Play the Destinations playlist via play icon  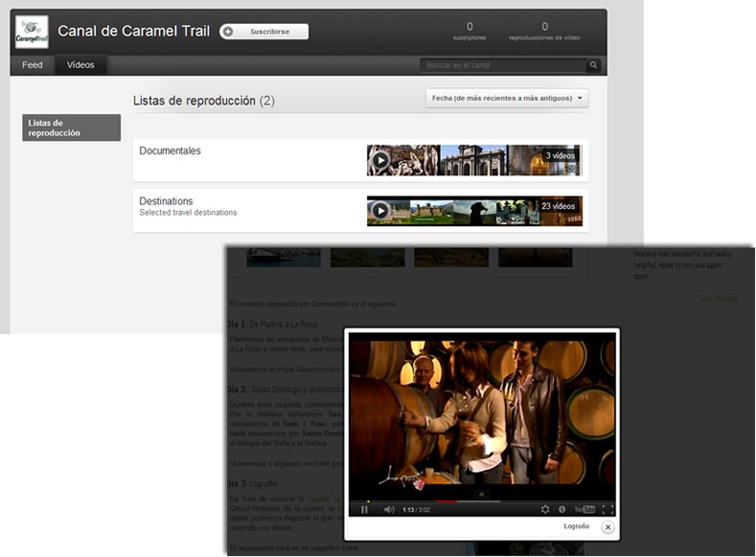tap(380, 211)
